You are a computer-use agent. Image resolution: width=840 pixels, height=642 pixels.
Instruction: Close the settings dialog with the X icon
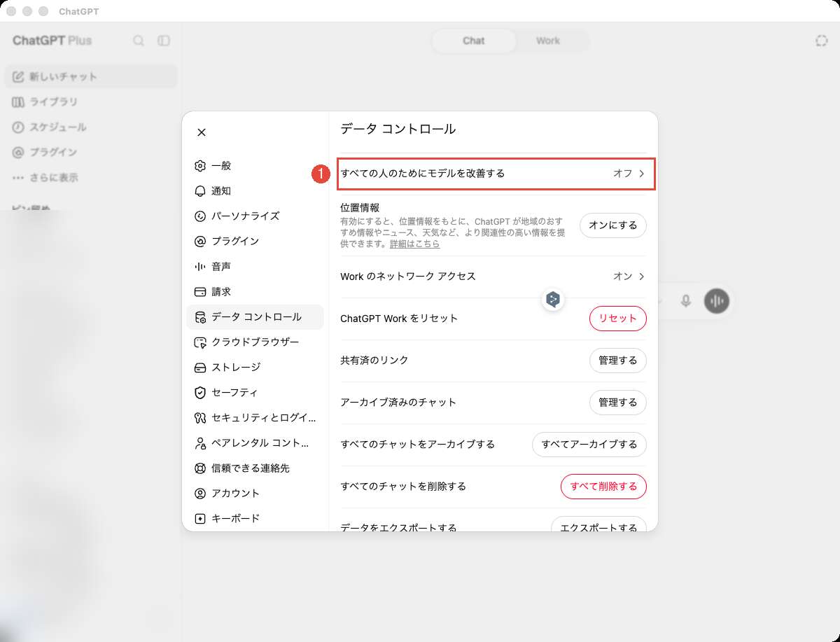click(x=202, y=132)
